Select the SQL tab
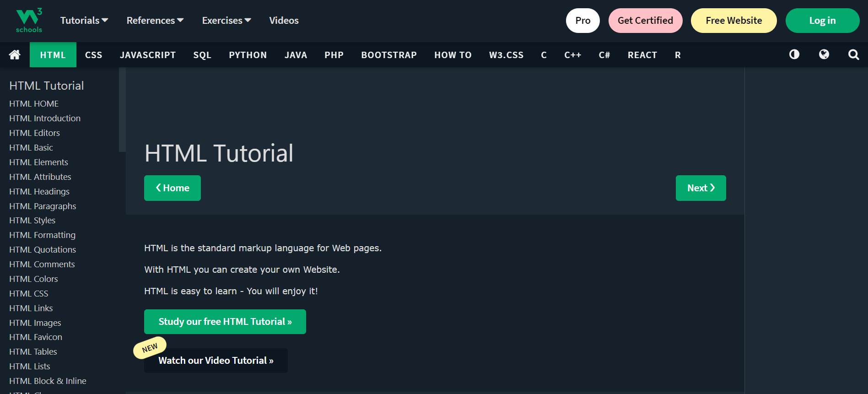868x394 pixels. [x=202, y=55]
